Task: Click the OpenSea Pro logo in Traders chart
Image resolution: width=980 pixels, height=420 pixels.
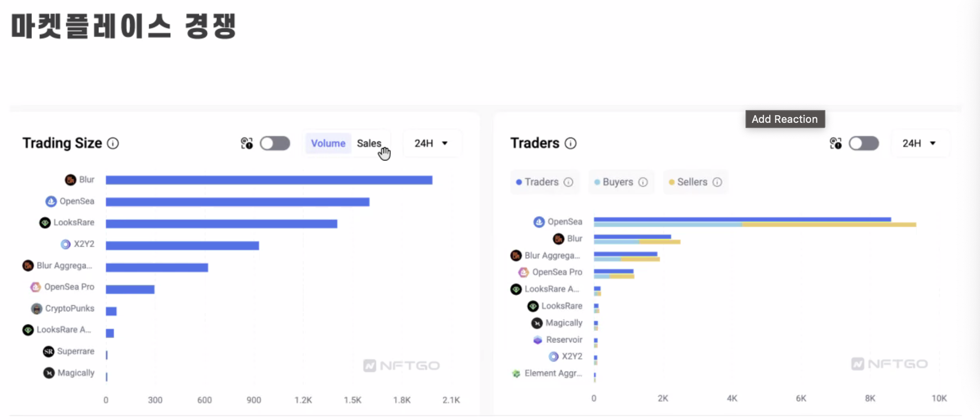Action: point(524,272)
